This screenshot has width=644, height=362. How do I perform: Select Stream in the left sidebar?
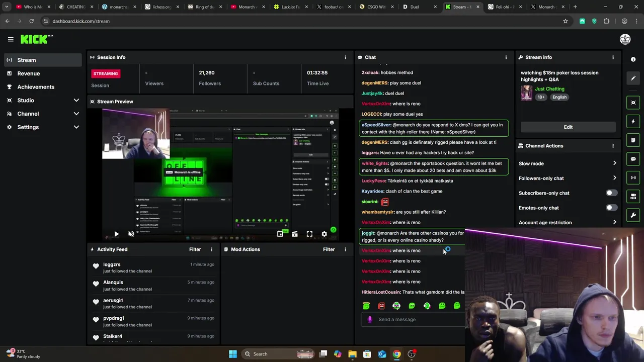(43, 60)
